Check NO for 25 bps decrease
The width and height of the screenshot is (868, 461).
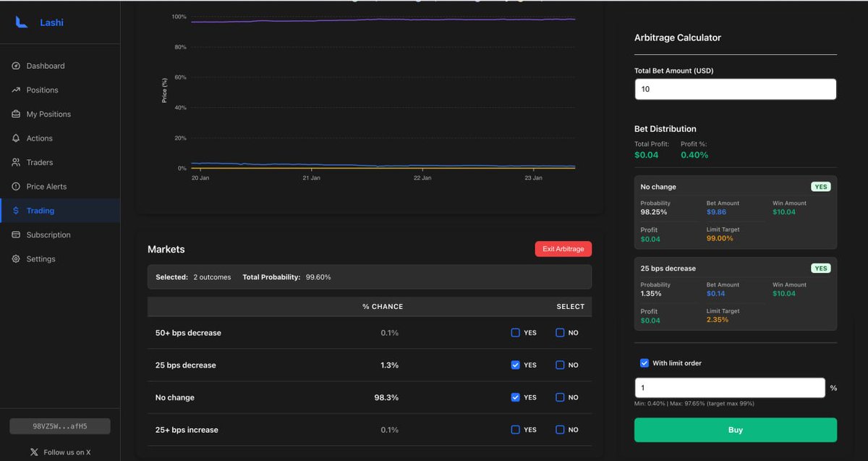560,365
